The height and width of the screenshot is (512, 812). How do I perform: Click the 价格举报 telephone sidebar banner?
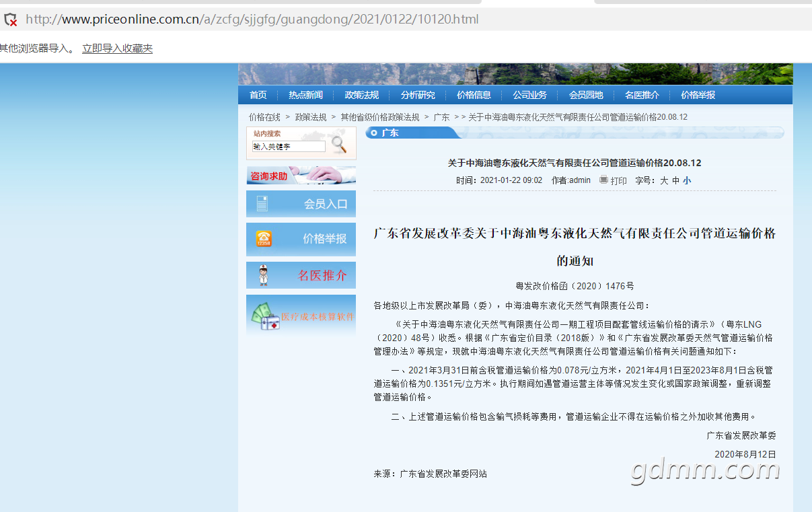point(301,239)
